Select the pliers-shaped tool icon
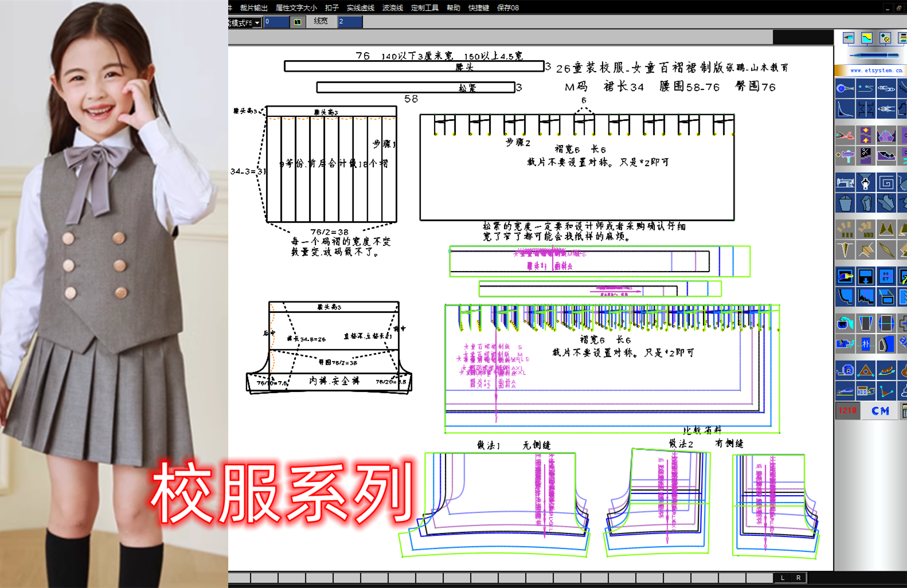 pyautogui.click(x=886, y=88)
